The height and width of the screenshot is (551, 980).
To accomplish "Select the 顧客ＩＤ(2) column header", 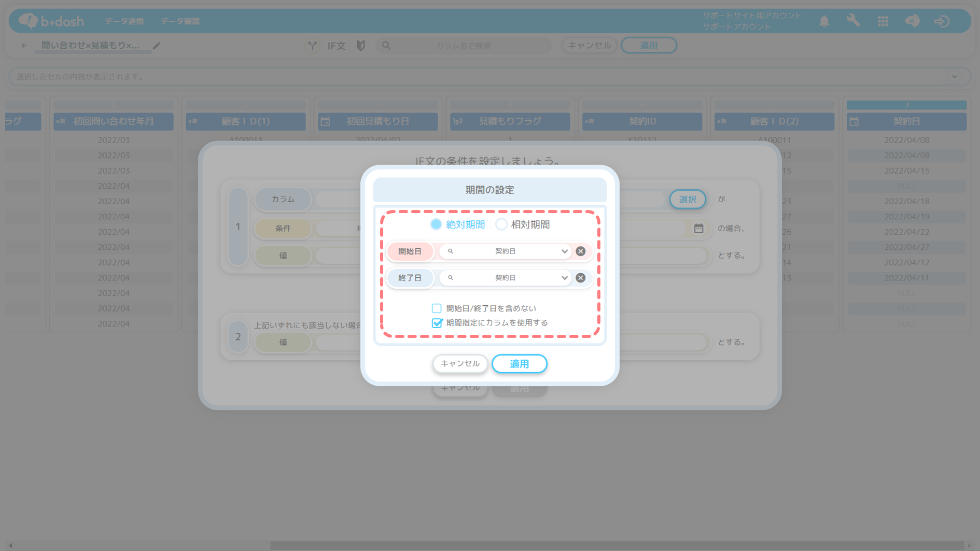I will [x=774, y=121].
